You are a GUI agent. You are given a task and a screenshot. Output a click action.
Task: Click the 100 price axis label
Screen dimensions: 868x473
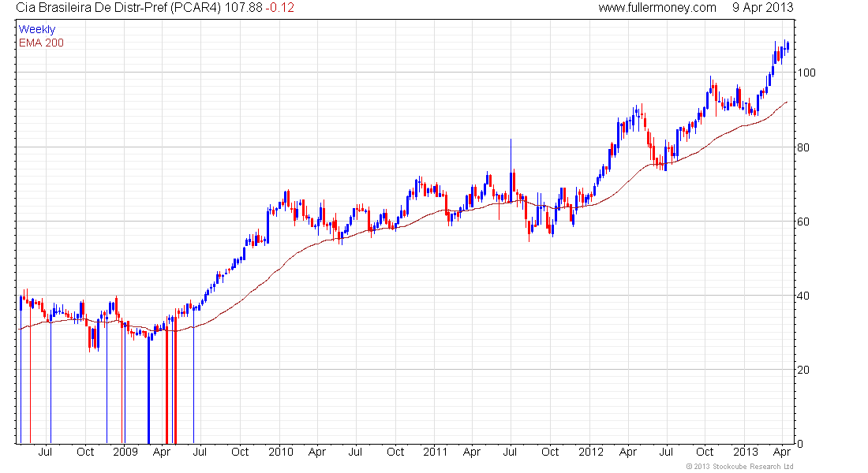pos(806,73)
